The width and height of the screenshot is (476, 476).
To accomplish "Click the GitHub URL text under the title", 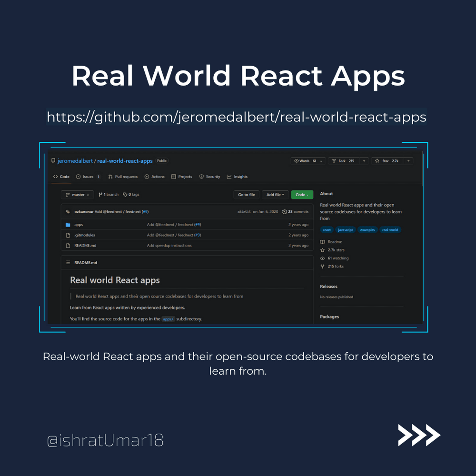I will tap(237, 117).
